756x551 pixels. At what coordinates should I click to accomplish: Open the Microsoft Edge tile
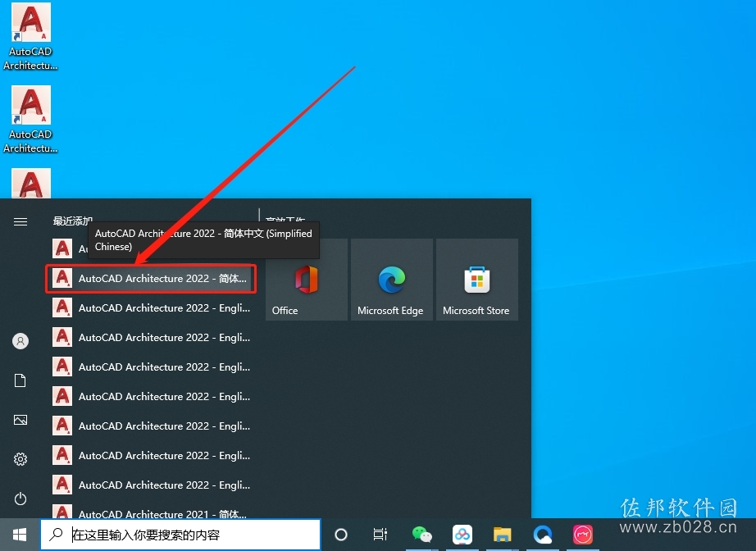click(391, 280)
